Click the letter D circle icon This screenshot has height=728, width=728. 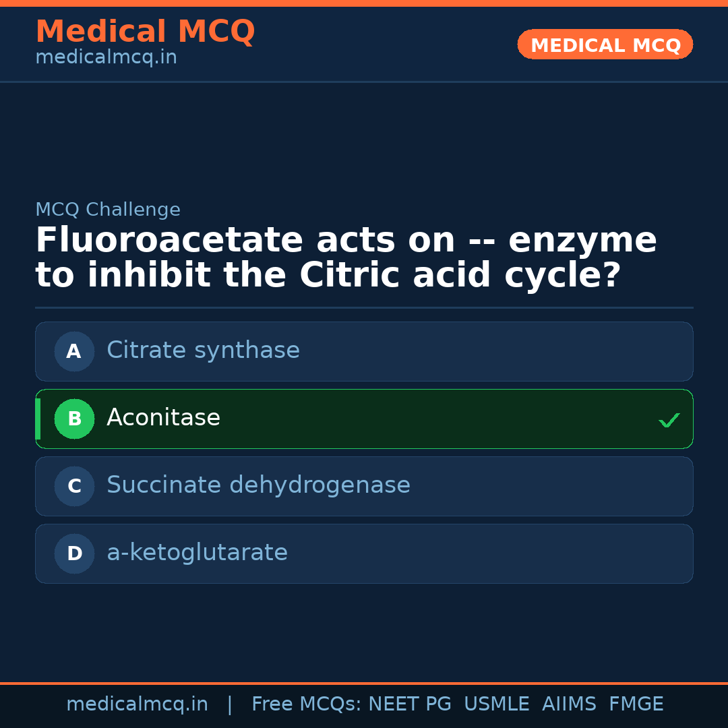[74, 553]
